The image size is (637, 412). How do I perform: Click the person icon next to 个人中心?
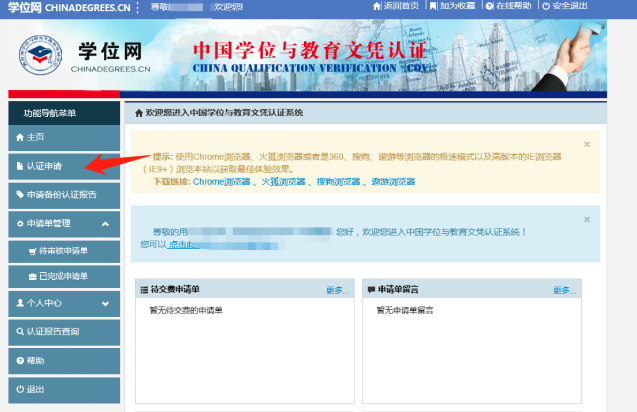tap(20, 303)
